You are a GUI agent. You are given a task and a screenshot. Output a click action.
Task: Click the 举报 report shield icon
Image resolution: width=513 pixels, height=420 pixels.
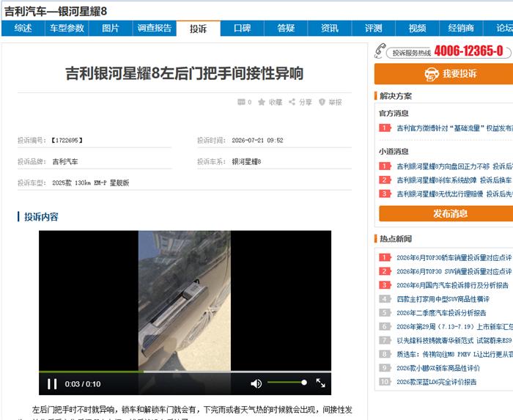click(x=322, y=102)
